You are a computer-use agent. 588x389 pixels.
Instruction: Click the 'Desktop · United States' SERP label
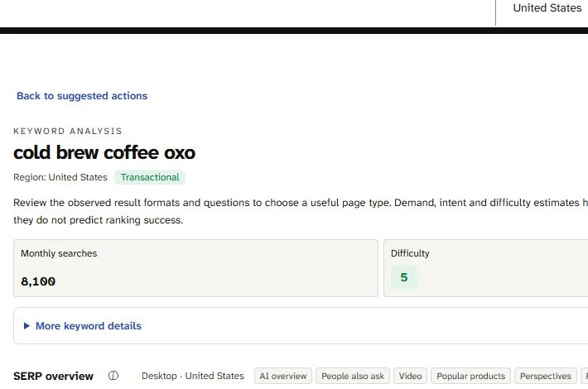point(193,376)
